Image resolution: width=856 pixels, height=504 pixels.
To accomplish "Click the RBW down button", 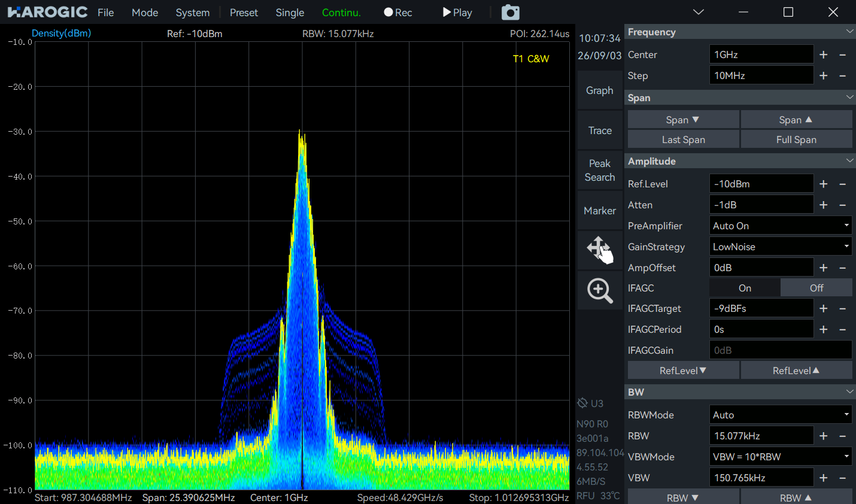I will coord(683,497).
